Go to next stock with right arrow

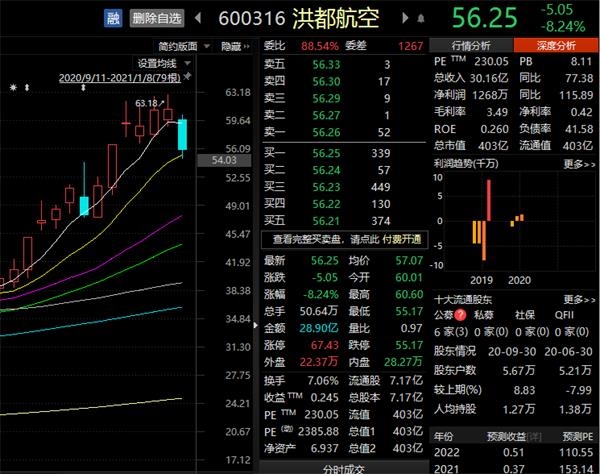tap(405, 18)
